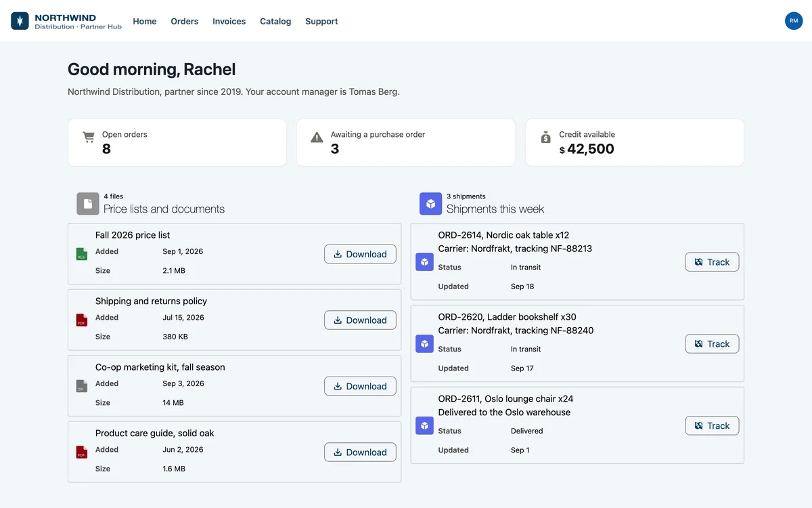Click the package icon for ORD-2611
This screenshot has height=508, width=812.
pyautogui.click(x=424, y=425)
